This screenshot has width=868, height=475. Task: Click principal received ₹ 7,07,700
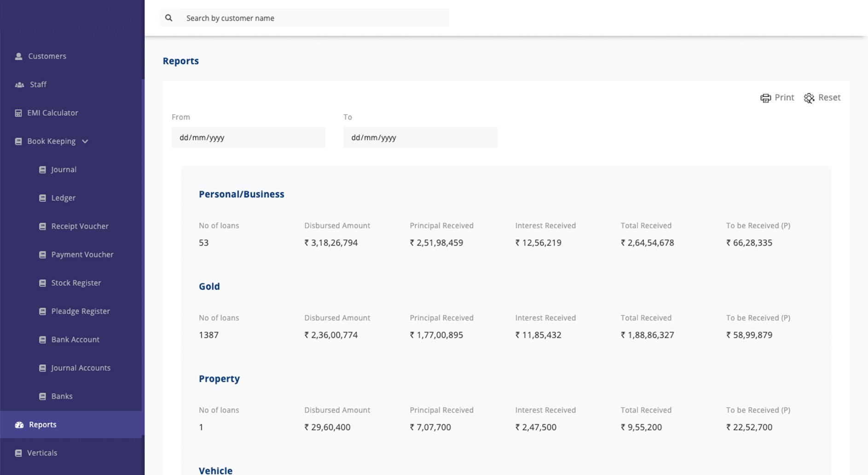click(430, 428)
